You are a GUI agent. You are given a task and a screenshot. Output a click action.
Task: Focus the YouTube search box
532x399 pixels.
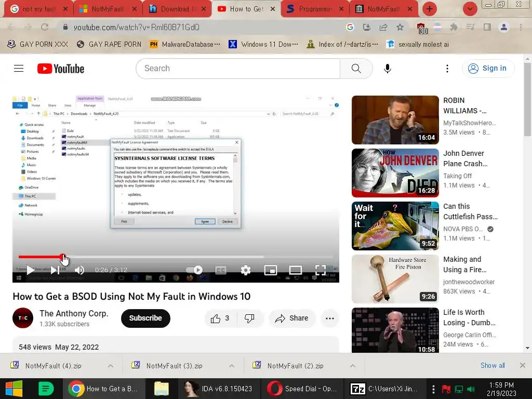(238, 69)
